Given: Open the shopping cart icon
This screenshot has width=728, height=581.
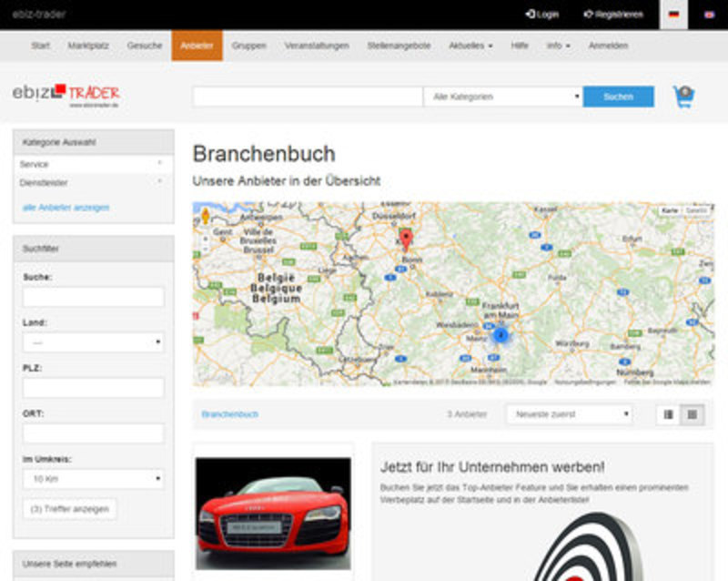Looking at the screenshot, I should pyautogui.click(x=684, y=97).
